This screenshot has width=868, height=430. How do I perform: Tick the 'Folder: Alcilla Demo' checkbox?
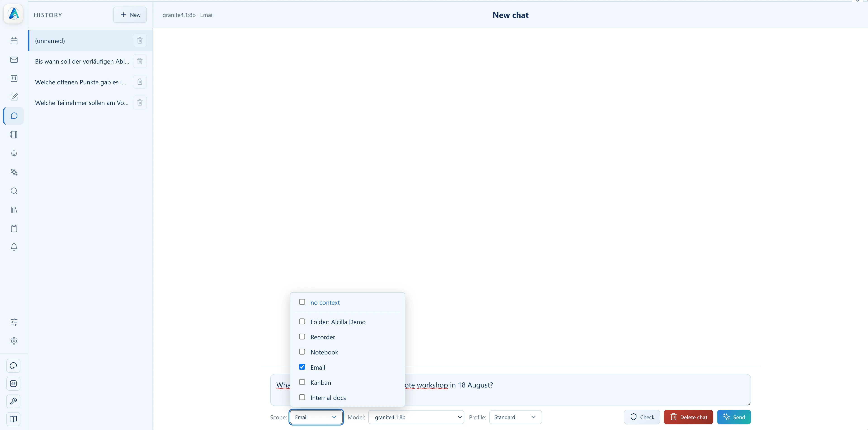302,322
